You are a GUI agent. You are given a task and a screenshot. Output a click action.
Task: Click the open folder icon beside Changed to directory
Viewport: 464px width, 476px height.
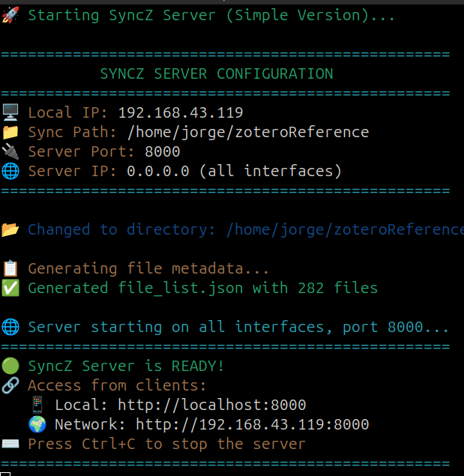[x=10, y=229]
